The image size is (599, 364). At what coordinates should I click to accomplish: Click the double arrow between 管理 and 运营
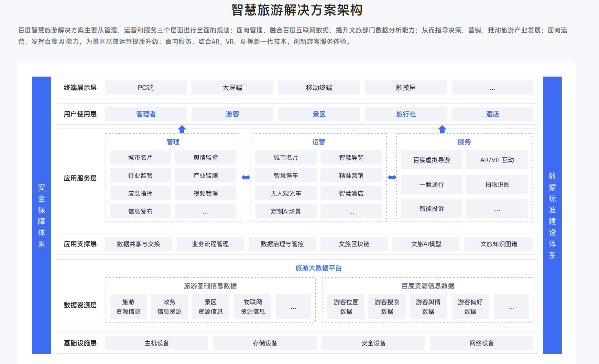click(246, 177)
